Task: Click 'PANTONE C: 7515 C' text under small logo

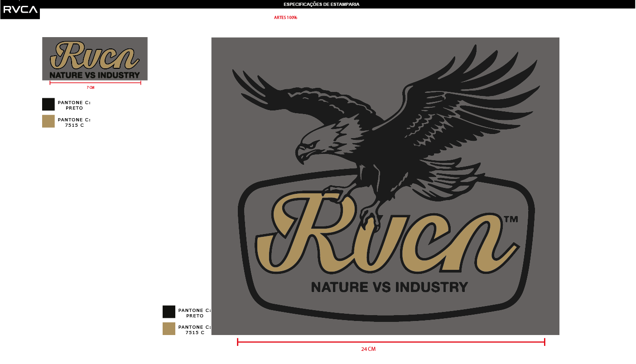Action: point(74,122)
